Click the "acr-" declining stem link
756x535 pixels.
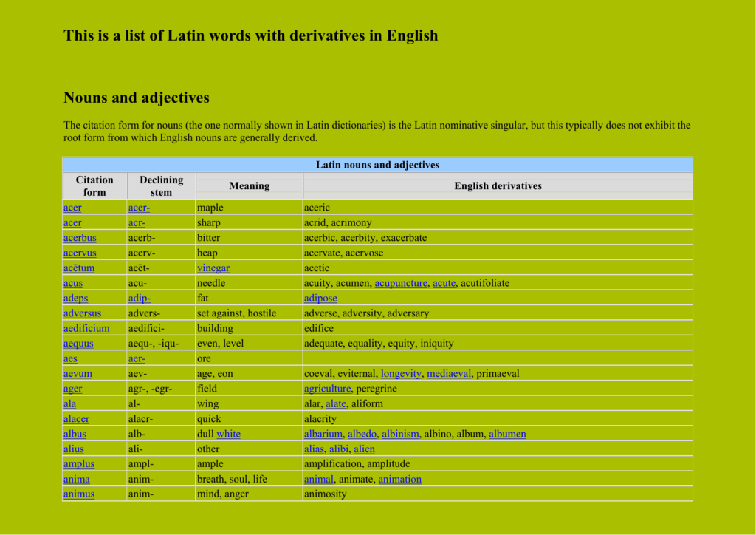click(x=137, y=222)
